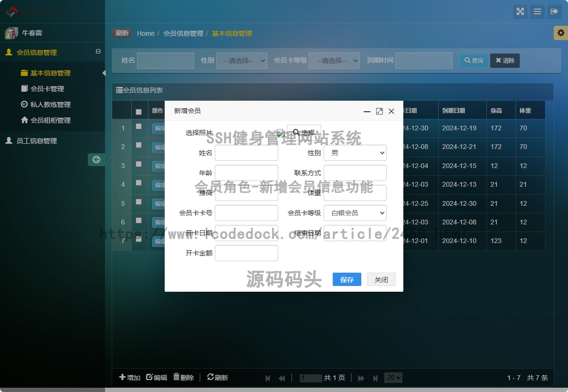
Task: Check the checkbox in row 4
Action: (138, 182)
